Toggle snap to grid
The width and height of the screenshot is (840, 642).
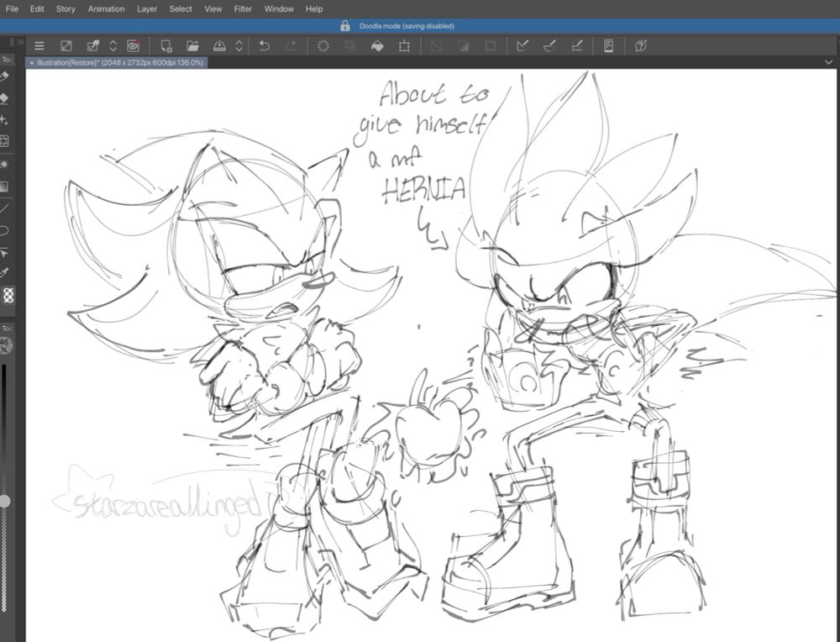coord(577,46)
